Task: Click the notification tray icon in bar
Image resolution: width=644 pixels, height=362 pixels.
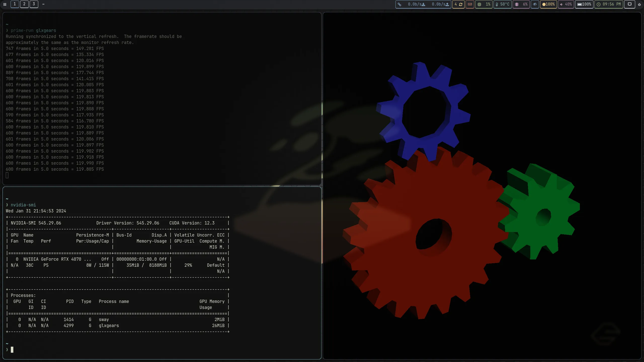Action: [629, 4]
